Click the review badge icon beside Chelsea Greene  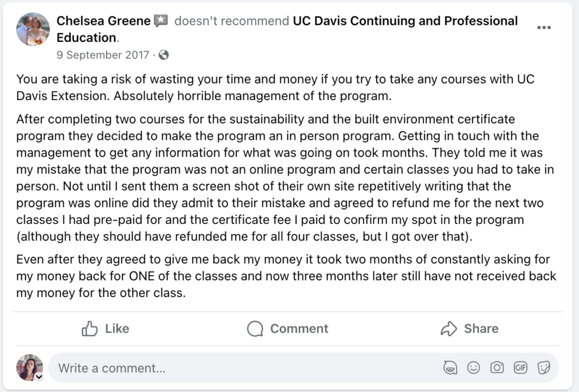click(x=161, y=20)
